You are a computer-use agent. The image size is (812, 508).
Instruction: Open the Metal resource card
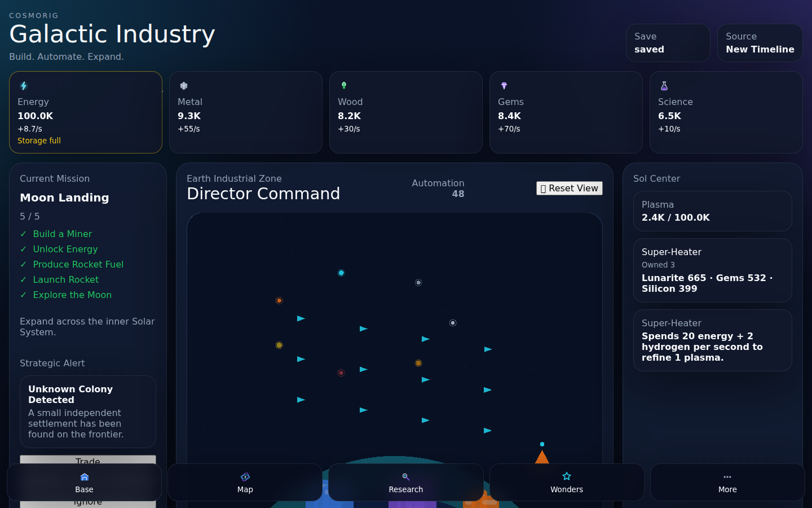[x=246, y=112]
